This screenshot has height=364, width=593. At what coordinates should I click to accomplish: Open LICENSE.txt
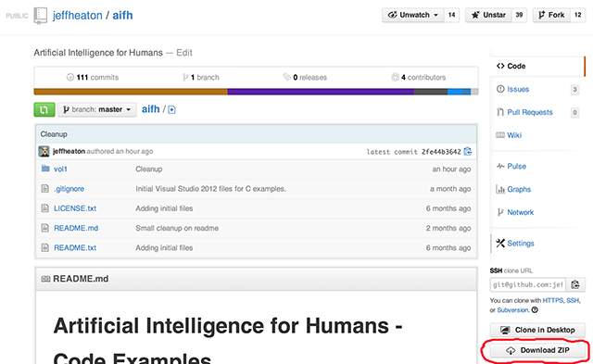[75, 208]
